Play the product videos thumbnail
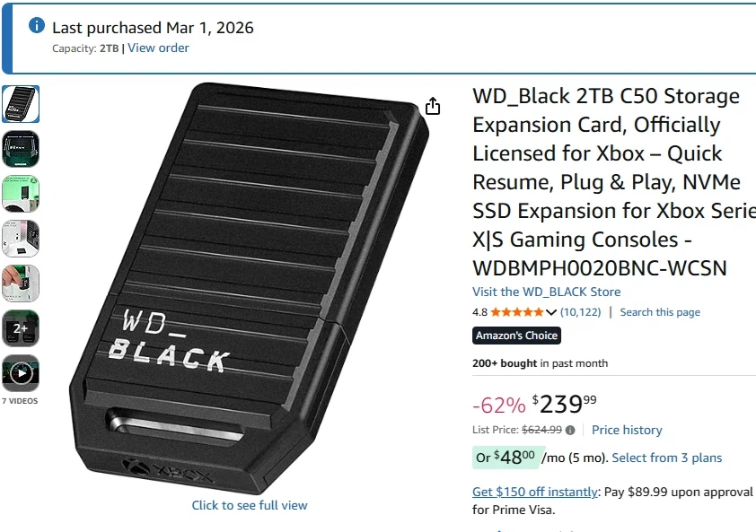Image resolution: width=756 pixels, height=532 pixels. click(21, 373)
